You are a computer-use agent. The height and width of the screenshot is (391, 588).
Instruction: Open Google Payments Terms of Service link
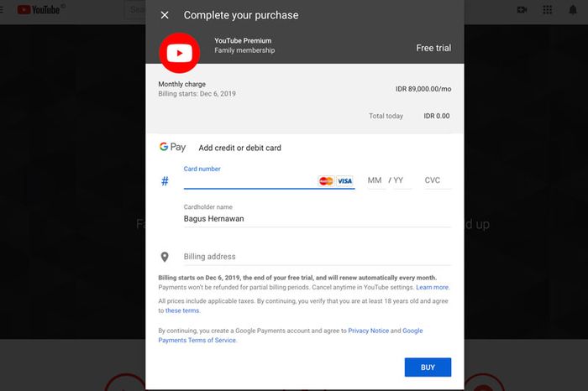pyautogui.click(x=291, y=336)
